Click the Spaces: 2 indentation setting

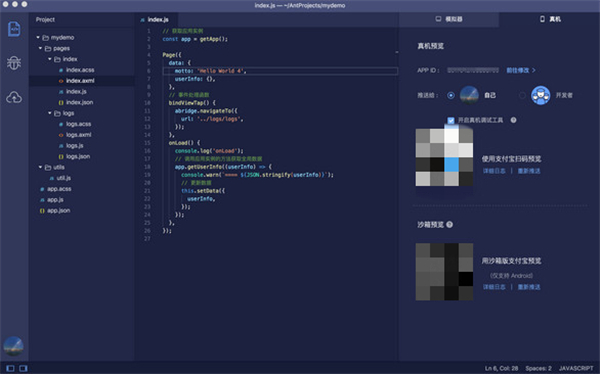[x=538, y=368]
